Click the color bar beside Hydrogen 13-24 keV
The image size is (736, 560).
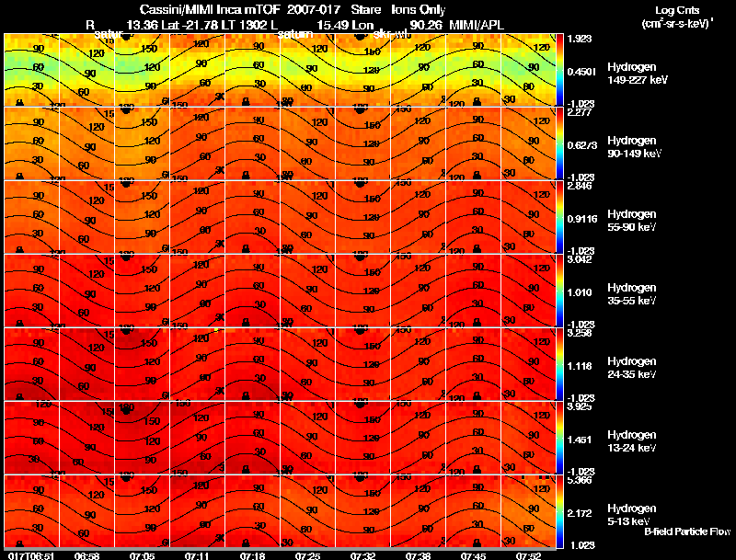click(x=559, y=438)
